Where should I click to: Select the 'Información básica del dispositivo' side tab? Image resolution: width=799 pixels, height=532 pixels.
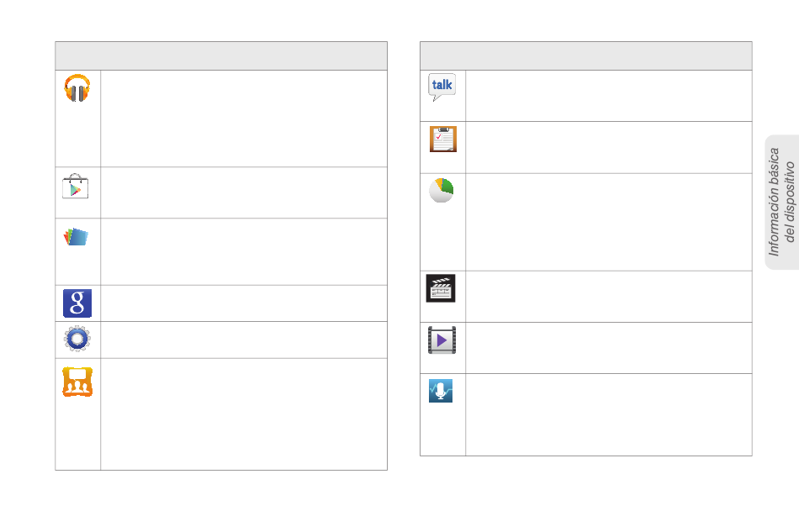click(782, 202)
